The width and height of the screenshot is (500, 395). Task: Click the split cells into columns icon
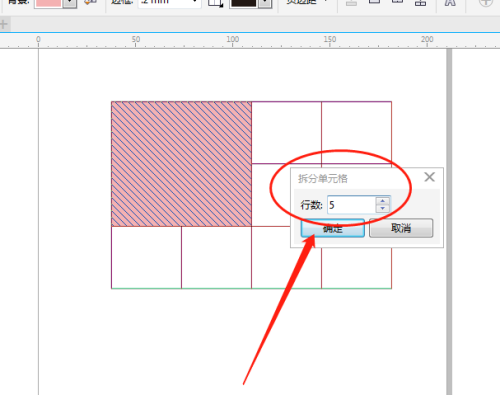tap(397, 2)
